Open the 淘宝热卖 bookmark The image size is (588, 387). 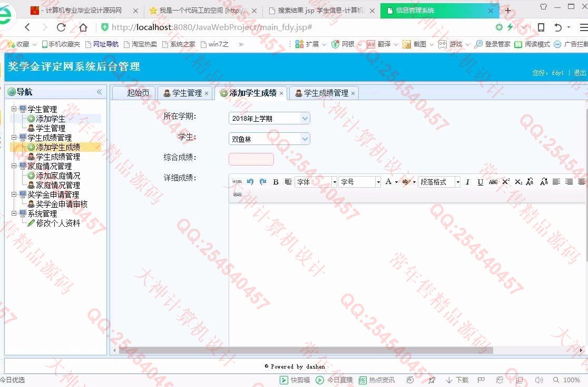141,44
